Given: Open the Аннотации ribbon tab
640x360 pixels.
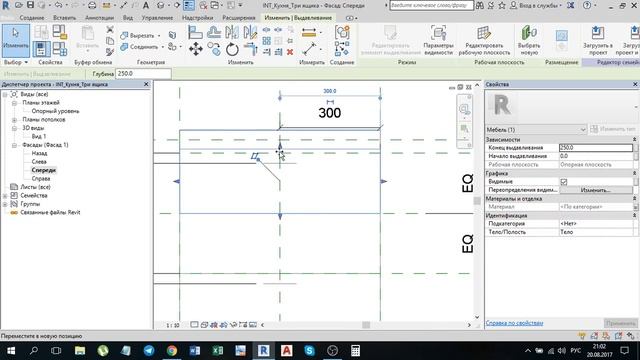Looking at the screenshot, I should click(x=100, y=18).
